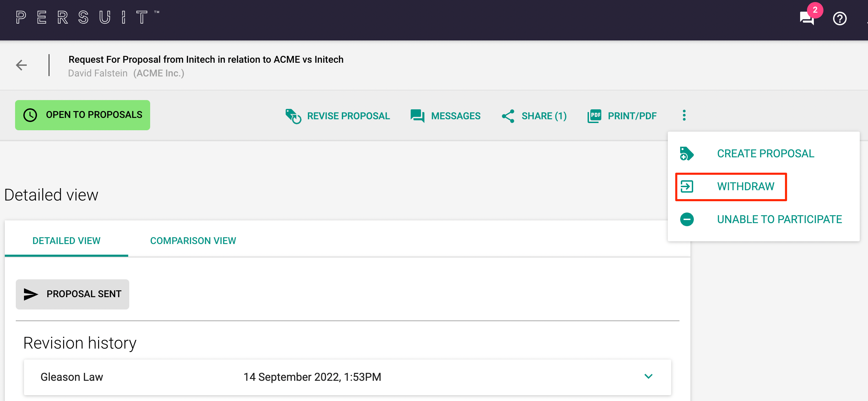Click the Create Proposal tag-plus icon
The width and height of the screenshot is (868, 401).
point(687,154)
